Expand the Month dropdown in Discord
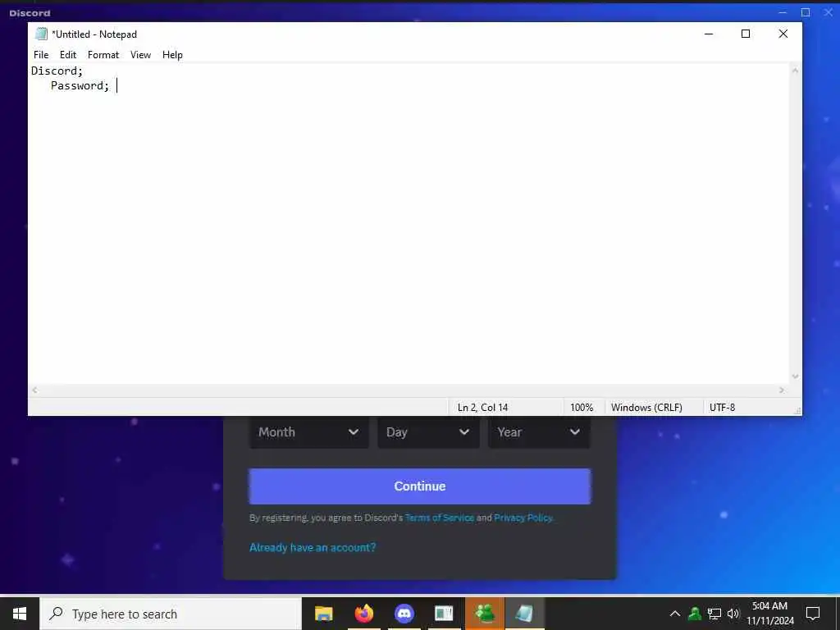 pos(308,432)
